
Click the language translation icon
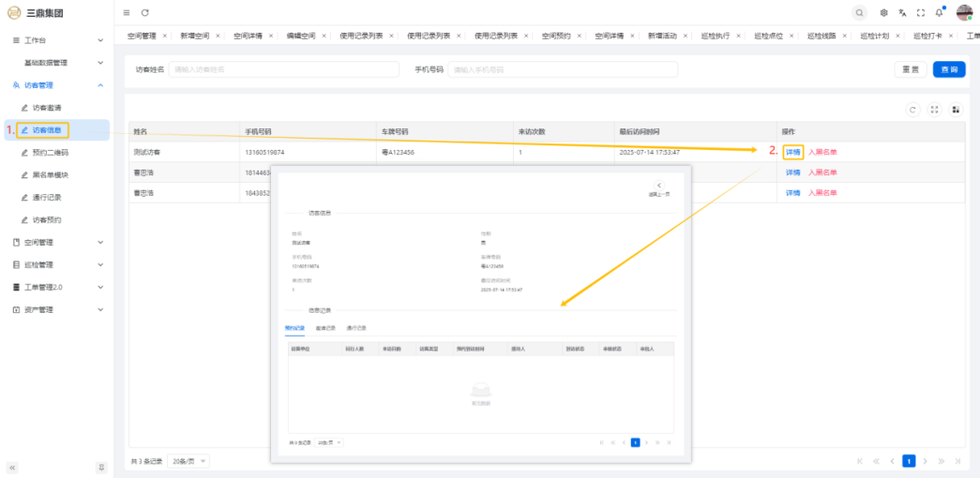pos(902,13)
